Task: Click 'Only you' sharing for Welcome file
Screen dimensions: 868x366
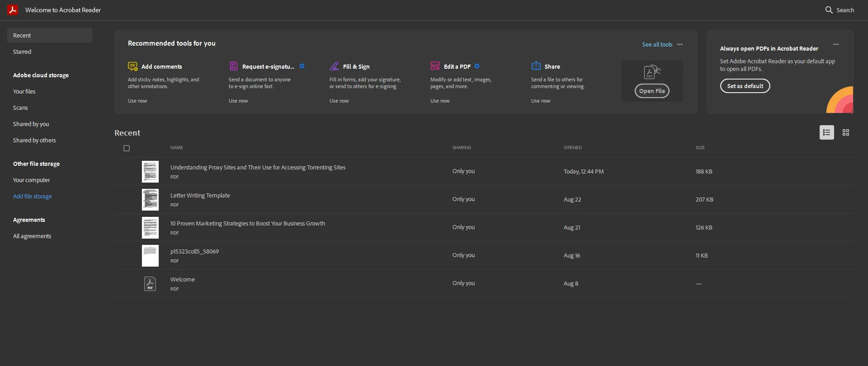Action: tap(463, 283)
